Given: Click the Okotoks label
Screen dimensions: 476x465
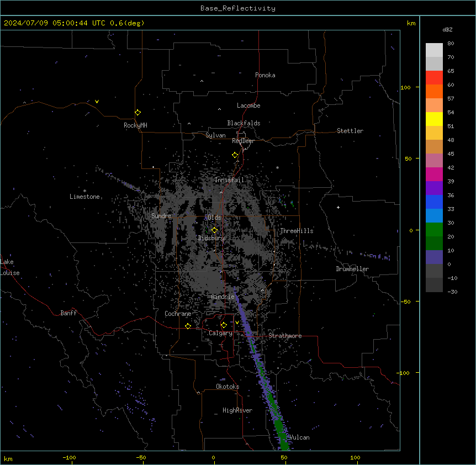Looking at the screenshot, I should pyautogui.click(x=228, y=387).
